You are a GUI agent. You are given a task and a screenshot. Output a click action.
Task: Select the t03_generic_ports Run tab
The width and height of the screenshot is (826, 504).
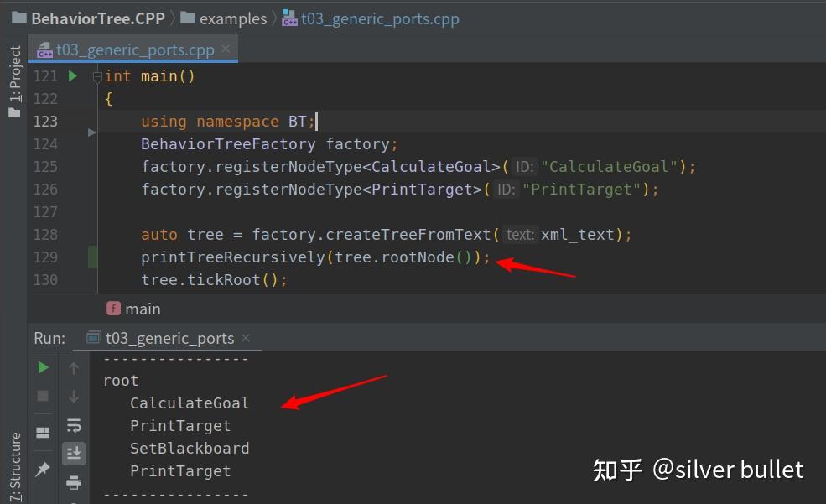pos(169,338)
